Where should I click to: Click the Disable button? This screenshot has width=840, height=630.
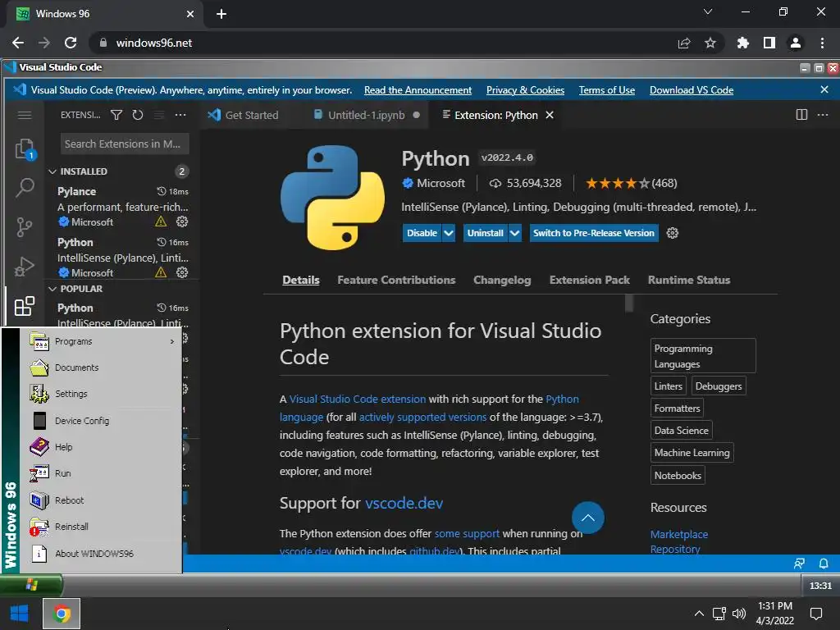click(422, 233)
